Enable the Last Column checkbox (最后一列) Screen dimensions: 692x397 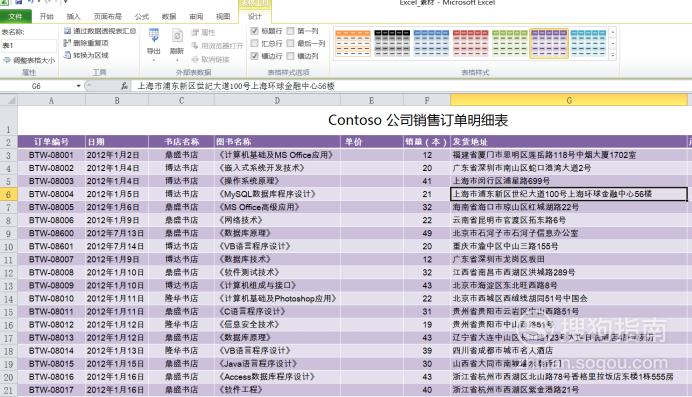tap(290, 43)
